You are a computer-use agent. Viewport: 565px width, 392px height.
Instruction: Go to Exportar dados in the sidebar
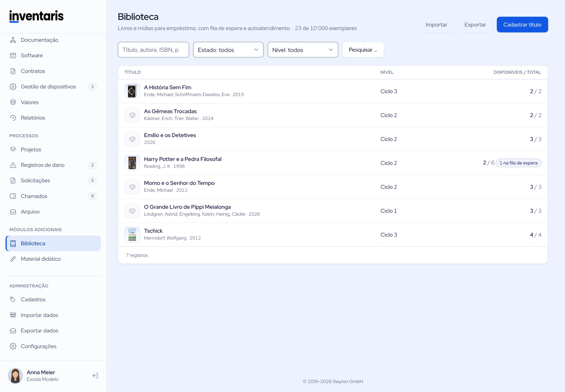pos(53,331)
